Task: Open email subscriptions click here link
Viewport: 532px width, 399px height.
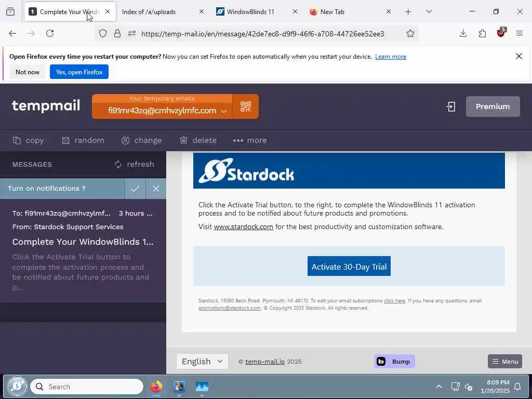Action: click(x=394, y=301)
